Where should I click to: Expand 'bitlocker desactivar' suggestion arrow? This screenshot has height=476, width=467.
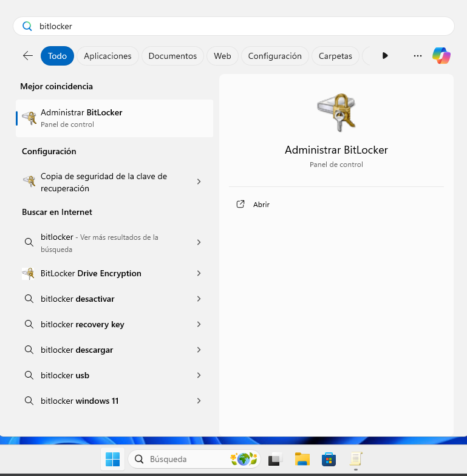pyautogui.click(x=199, y=299)
